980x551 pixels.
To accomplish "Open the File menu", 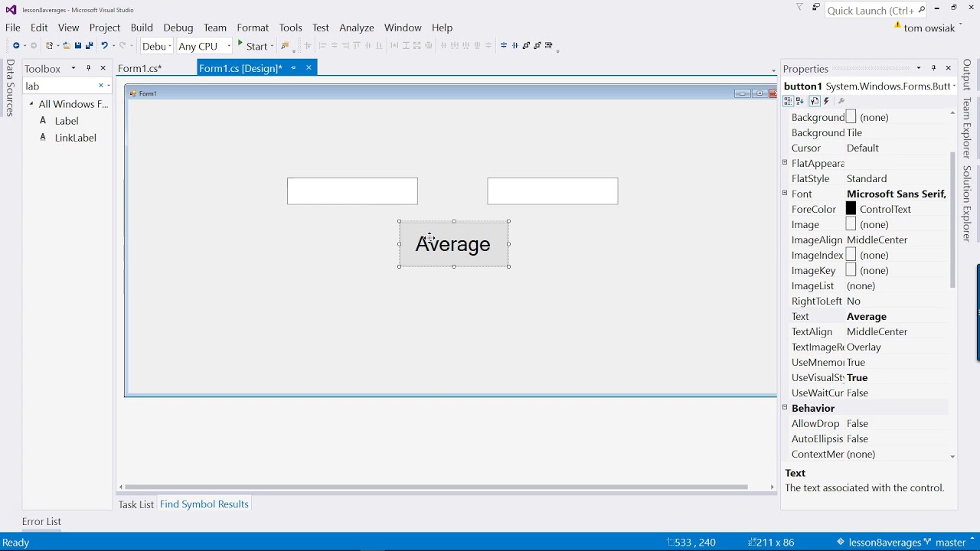I will [13, 28].
